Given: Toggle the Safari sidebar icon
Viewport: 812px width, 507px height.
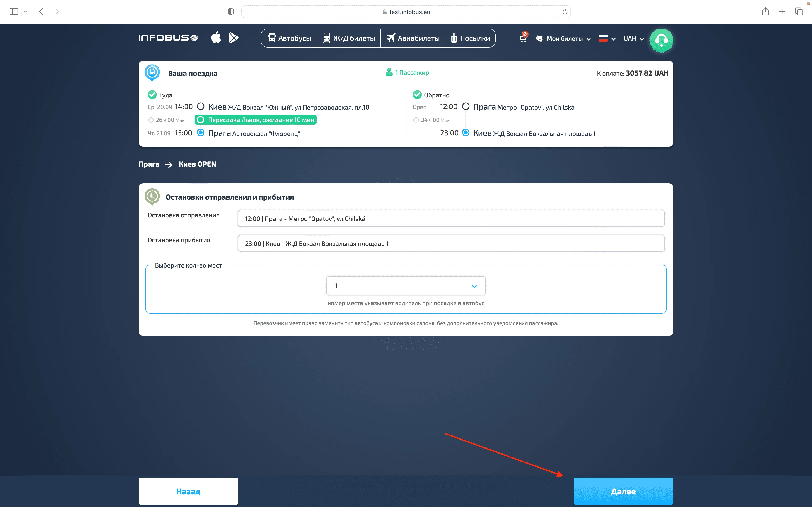Looking at the screenshot, I should click(x=14, y=12).
